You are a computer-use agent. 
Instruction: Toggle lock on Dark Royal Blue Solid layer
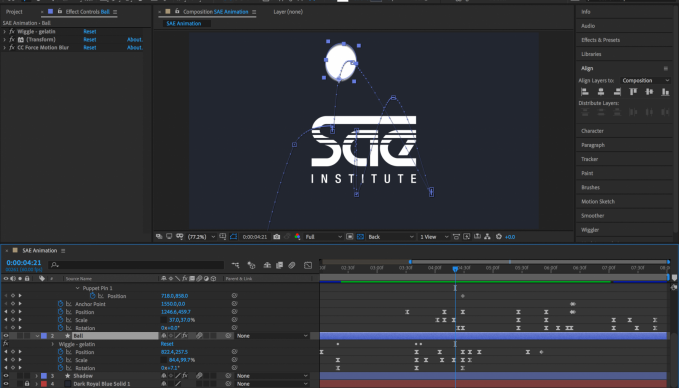(x=27, y=384)
